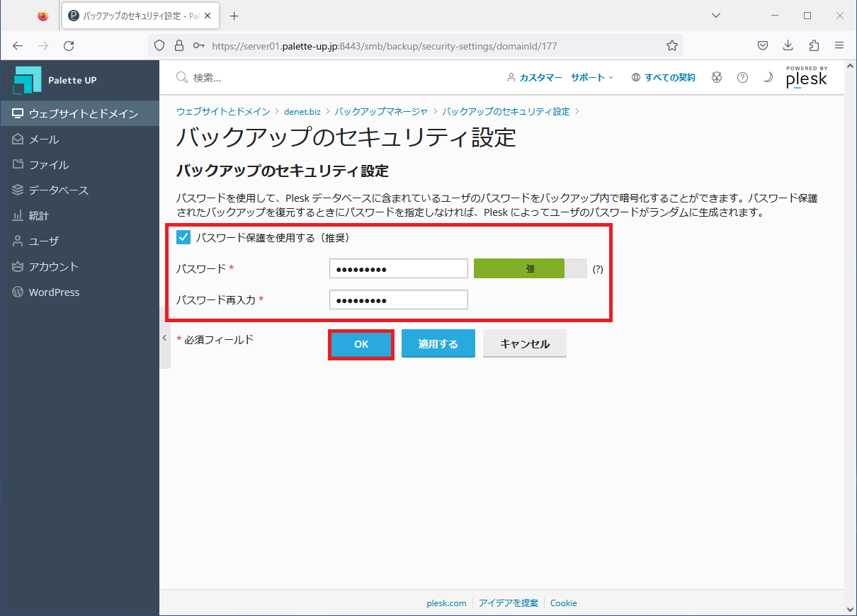Go to バックアップマネージャ breadcrumb
The image size is (857, 616).
click(x=381, y=111)
